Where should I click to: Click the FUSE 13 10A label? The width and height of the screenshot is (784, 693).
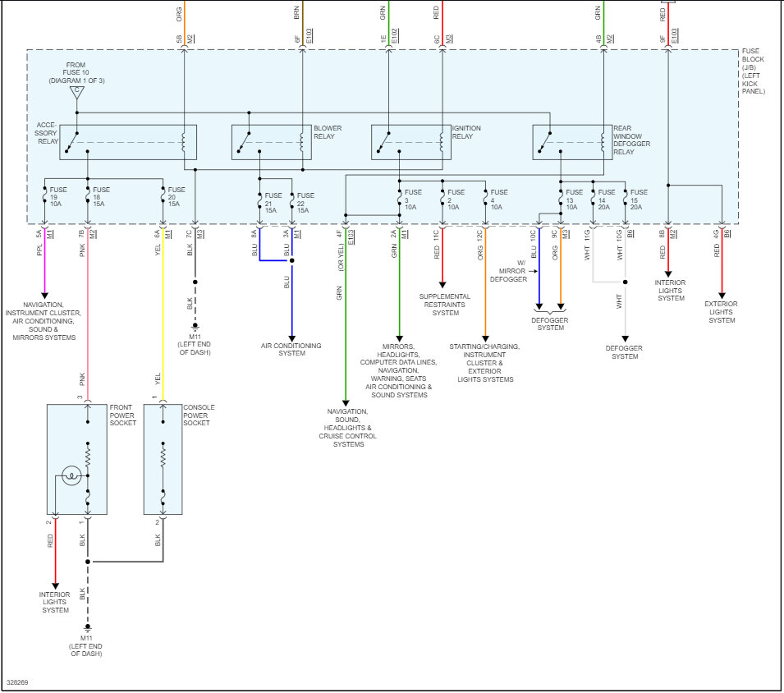(x=574, y=199)
